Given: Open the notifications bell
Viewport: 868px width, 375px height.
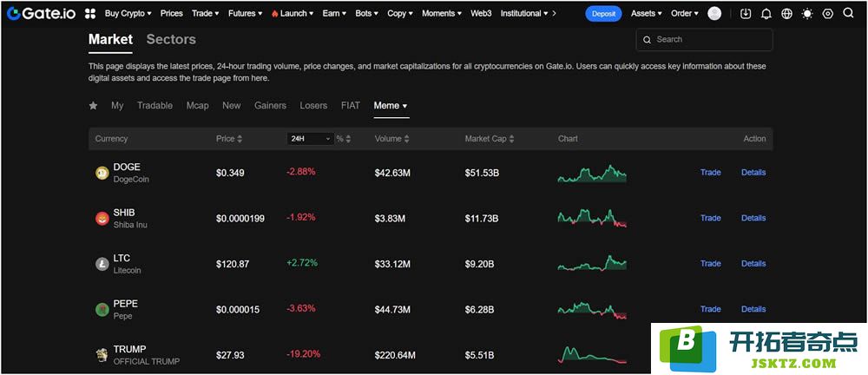Looking at the screenshot, I should click(766, 13).
